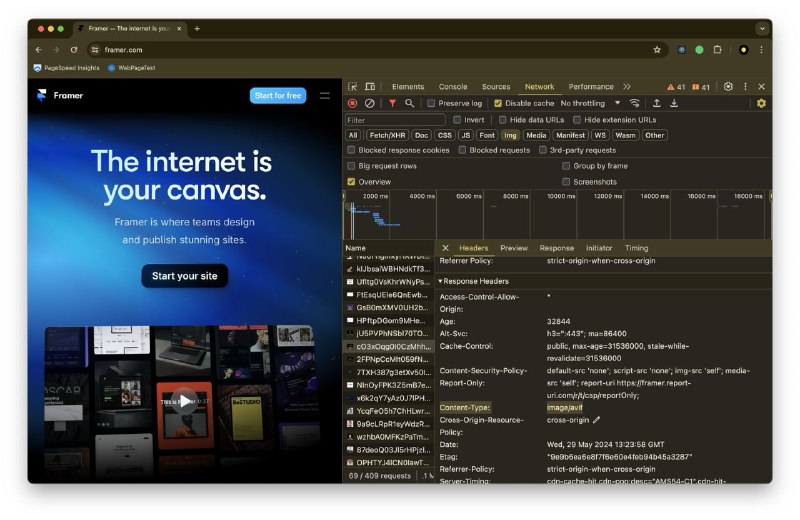Go back in browser history
Screen dimensions: 800x520
pyautogui.click(x=39, y=49)
